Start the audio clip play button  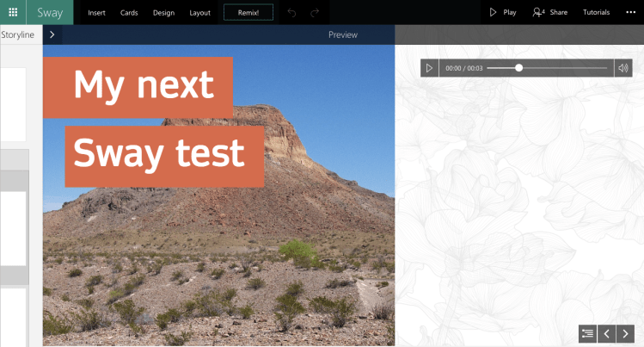[429, 68]
